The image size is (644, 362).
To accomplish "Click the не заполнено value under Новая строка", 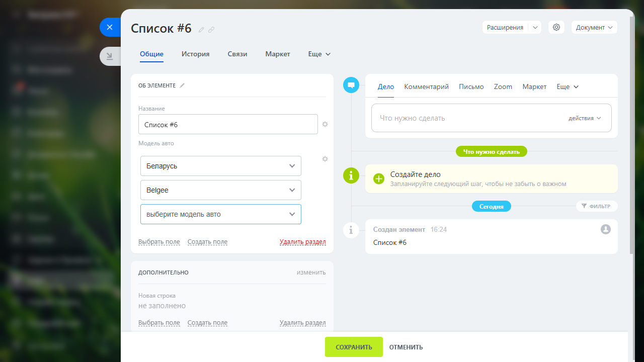I will [x=162, y=306].
